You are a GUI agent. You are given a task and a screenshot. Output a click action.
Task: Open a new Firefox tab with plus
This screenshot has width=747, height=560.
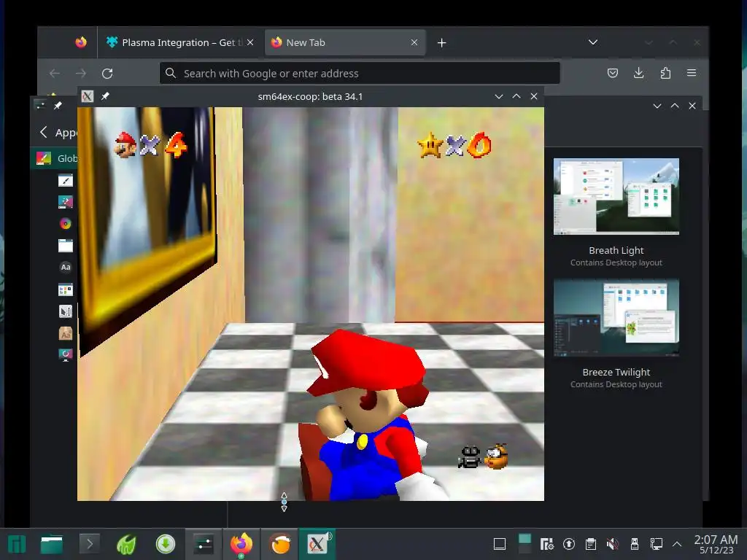pyautogui.click(x=441, y=43)
